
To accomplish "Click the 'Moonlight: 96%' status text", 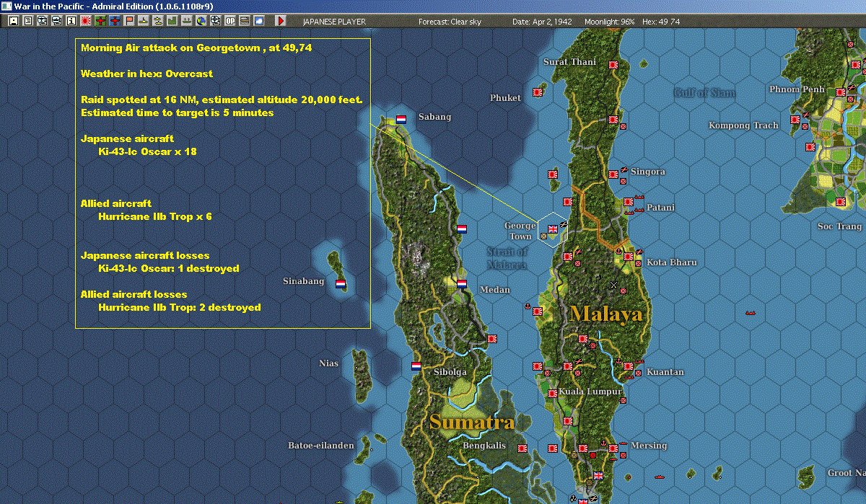I will 610,22.
